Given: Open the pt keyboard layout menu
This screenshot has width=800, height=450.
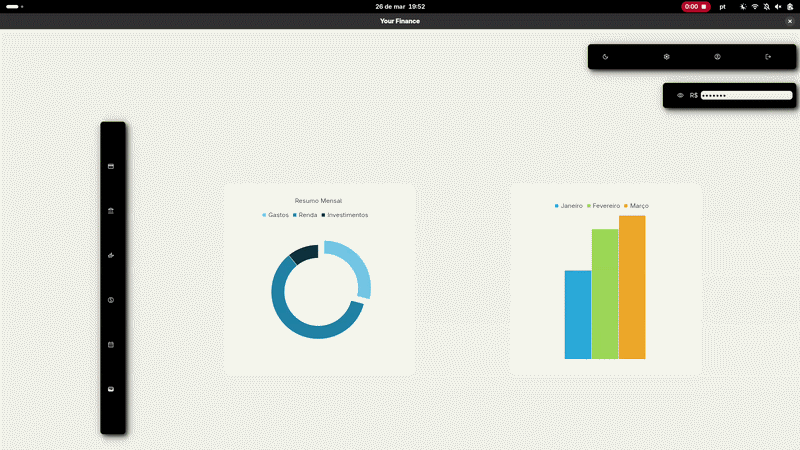Looking at the screenshot, I should pyautogui.click(x=722, y=6).
